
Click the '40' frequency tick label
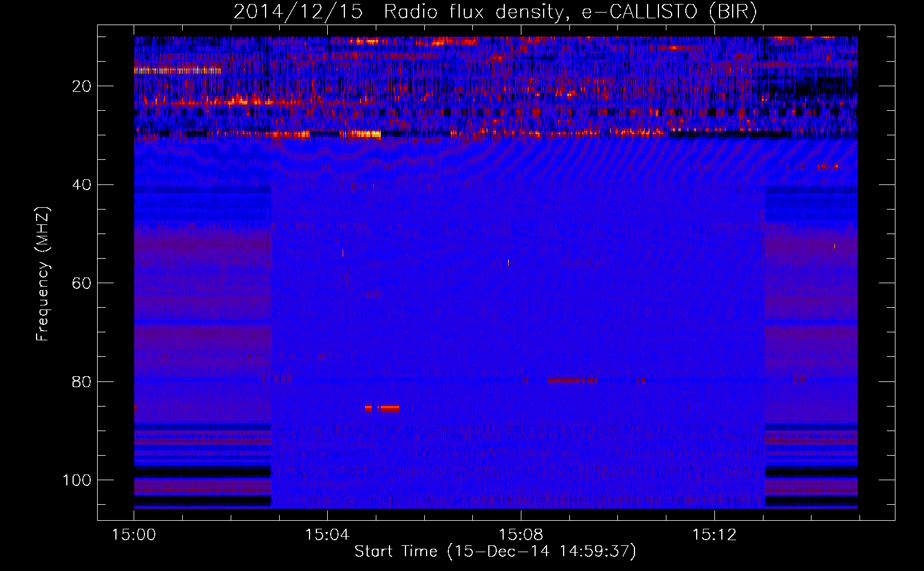click(x=82, y=185)
